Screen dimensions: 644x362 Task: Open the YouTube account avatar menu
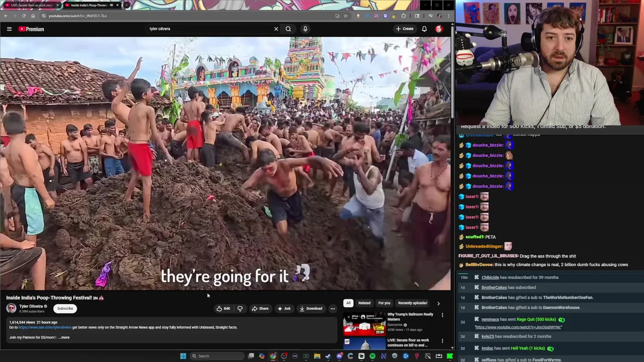coord(439,29)
